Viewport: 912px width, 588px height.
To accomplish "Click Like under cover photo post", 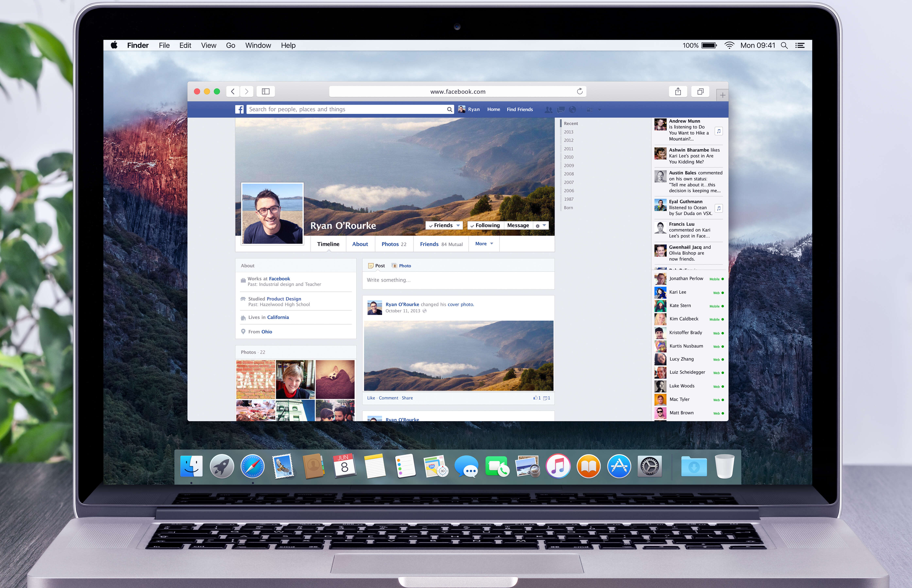I will 371,398.
